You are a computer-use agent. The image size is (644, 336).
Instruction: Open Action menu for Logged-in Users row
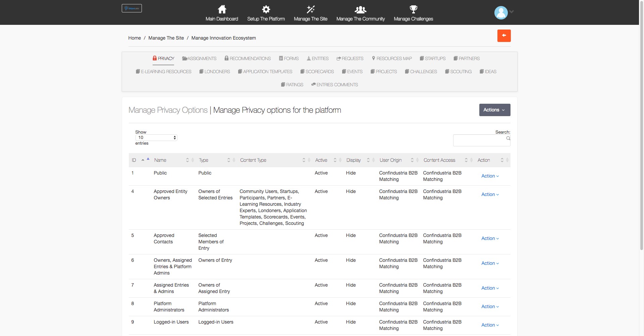[x=490, y=325]
